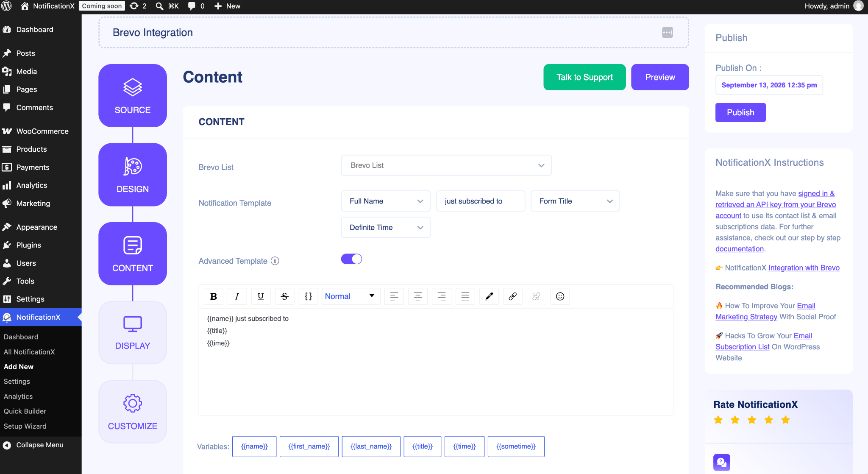This screenshot has width=868, height=474.
Task: Go to the DISPLAY step tab
Action: tap(133, 333)
